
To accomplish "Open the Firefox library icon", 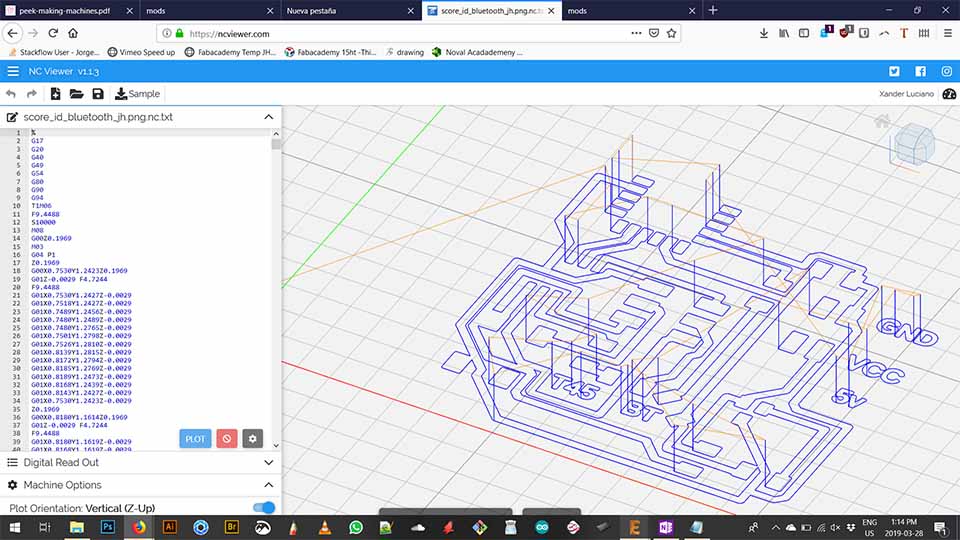I will (x=784, y=33).
